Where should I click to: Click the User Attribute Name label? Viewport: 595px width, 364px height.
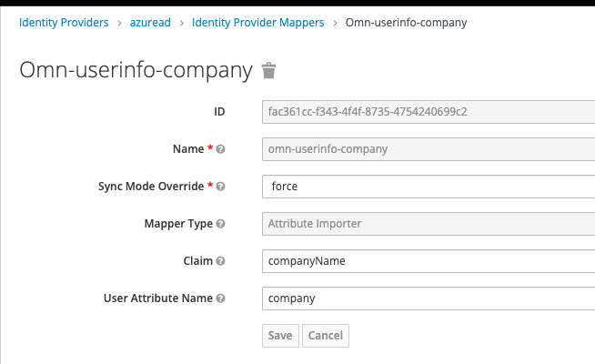[x=158, y=298]
